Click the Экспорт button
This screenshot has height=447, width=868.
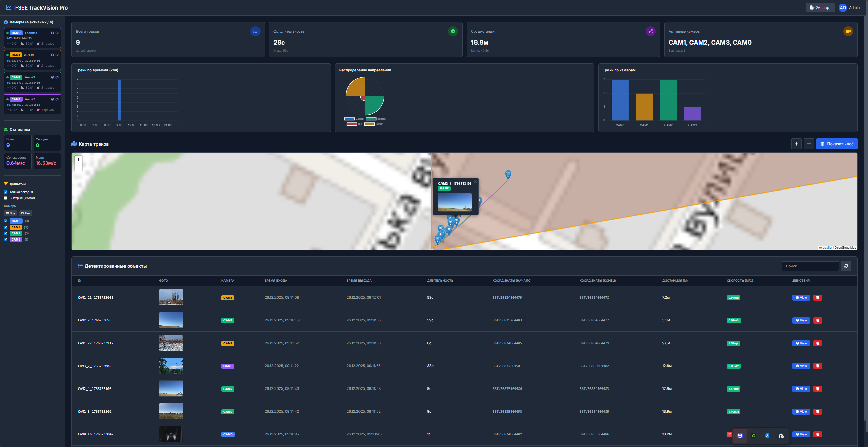(820, 7)
